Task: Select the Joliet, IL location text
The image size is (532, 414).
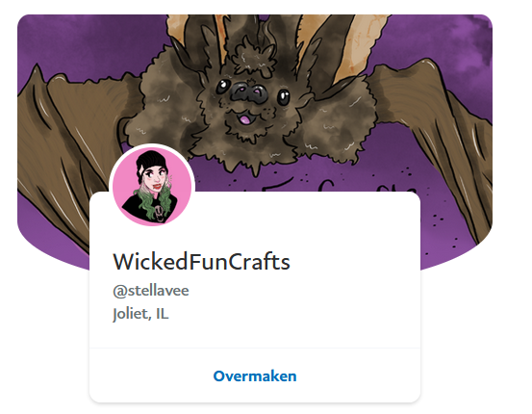Action: pos(140,314)
